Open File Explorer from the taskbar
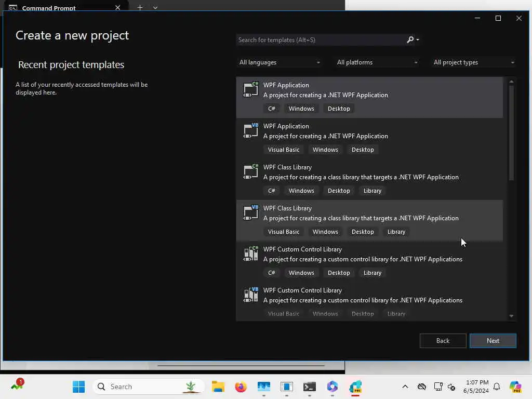This screenshot has height=399, width=532. 218,387
